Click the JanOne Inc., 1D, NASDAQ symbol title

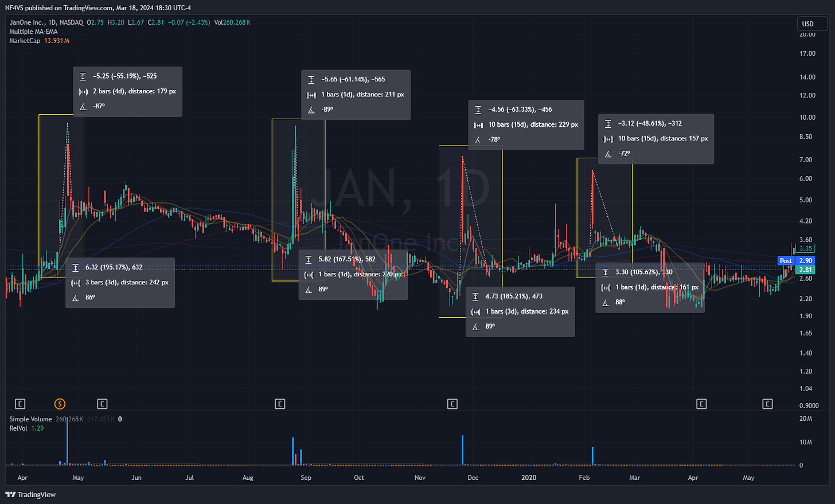(46, 22)
